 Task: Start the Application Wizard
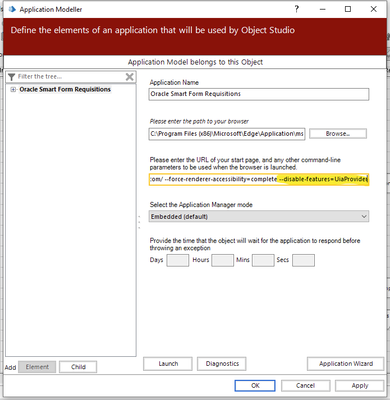(346, 364)
